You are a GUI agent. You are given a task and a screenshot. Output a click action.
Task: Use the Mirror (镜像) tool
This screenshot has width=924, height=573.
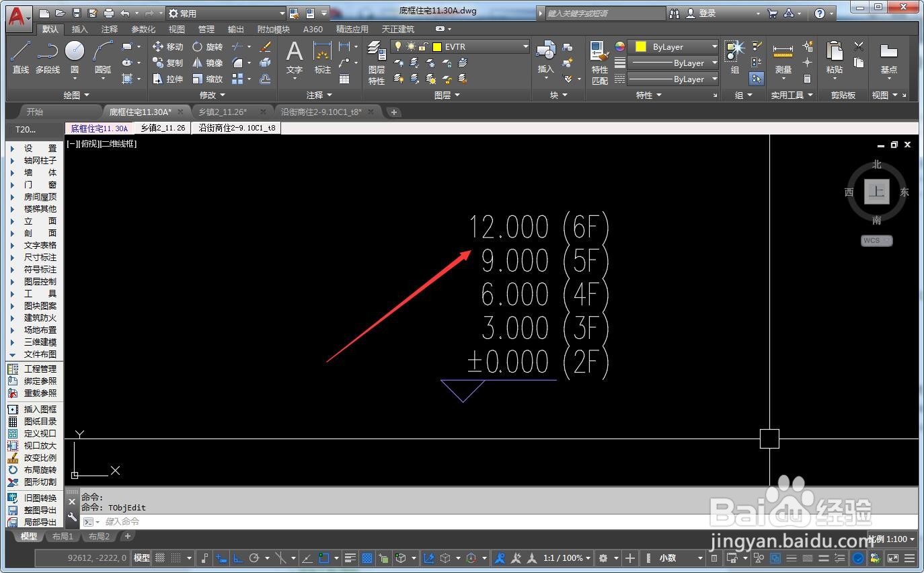[x=207, y=63]
